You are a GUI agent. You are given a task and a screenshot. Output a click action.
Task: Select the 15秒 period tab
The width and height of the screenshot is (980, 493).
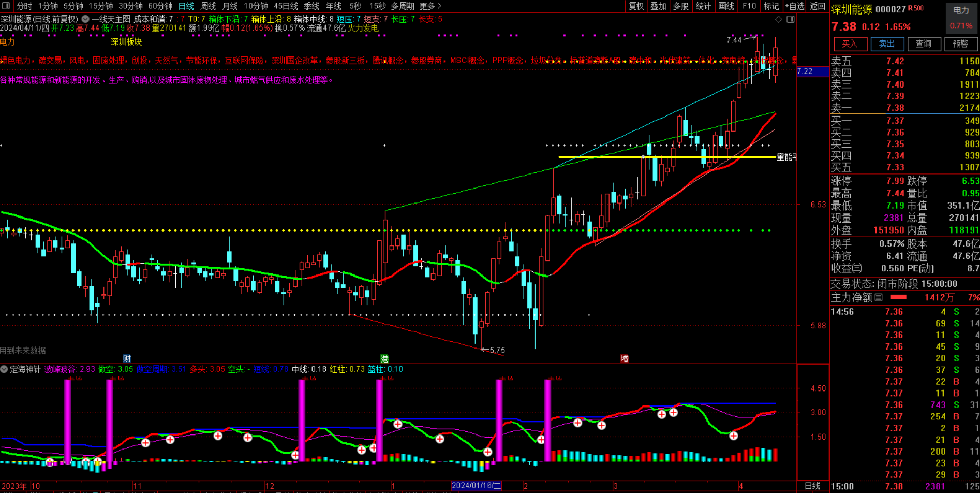tap(377, 6)
